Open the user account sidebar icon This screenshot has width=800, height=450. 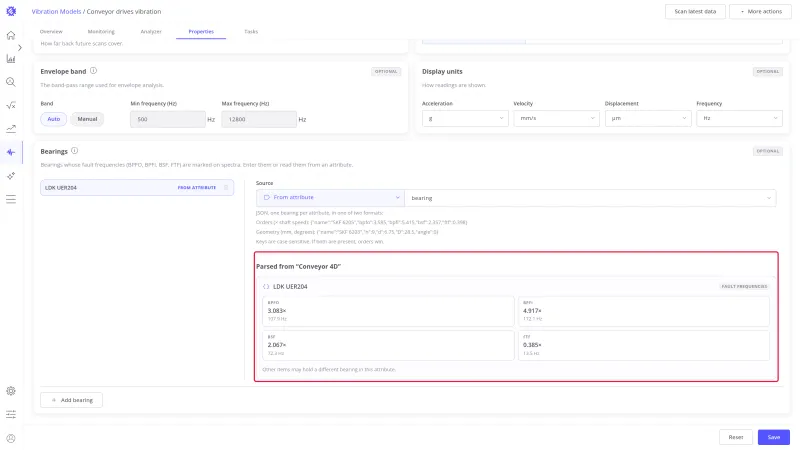pos(11,438)
